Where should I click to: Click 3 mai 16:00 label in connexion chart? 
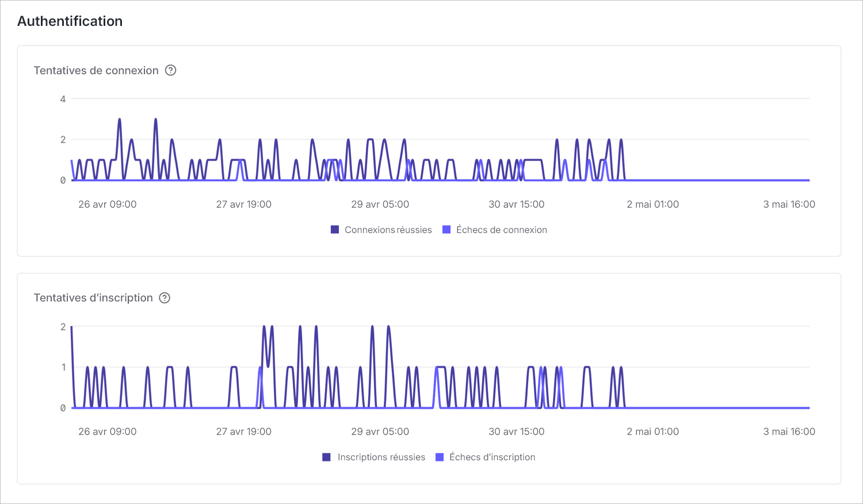click(x=789, y=204)
